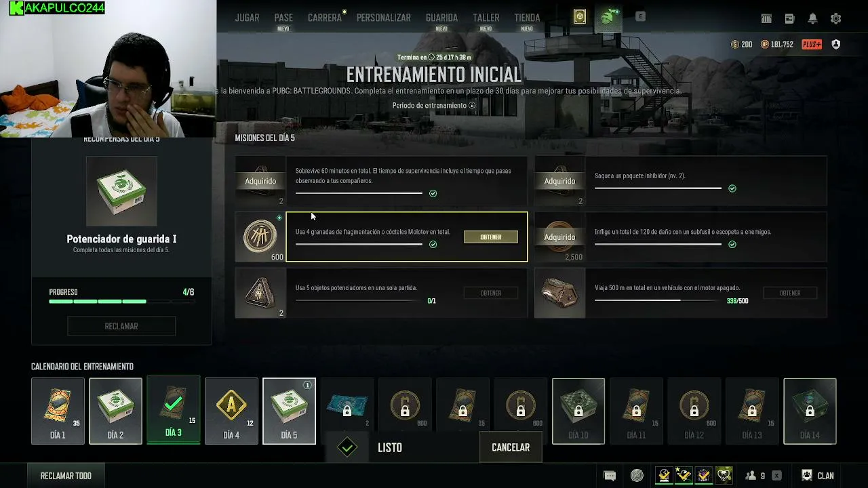Click the vehicle mission progress bar 338/500
This screenshot has width=868, height=488.
(658, 300)
